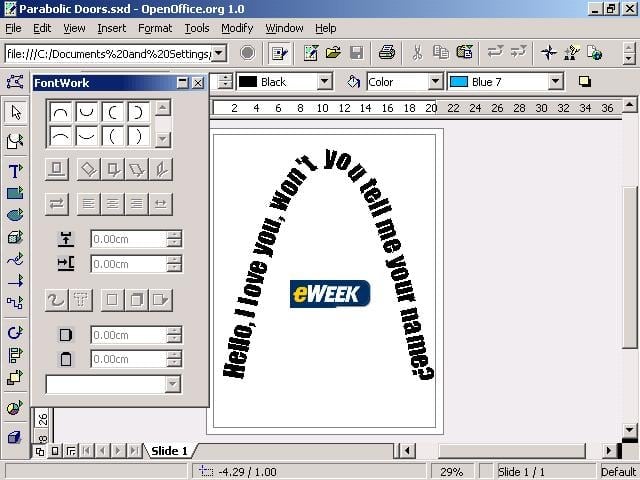640x480 pixels.
Task: Toggle FontWork Off button
Action: (57, 169)
